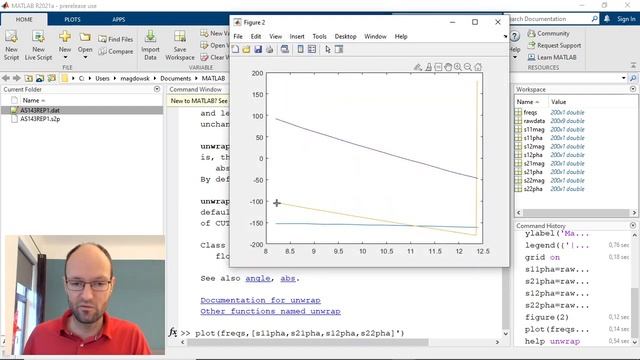Click Documents in the folder path
The image size is (640, 360).
[x=176, y=78]
